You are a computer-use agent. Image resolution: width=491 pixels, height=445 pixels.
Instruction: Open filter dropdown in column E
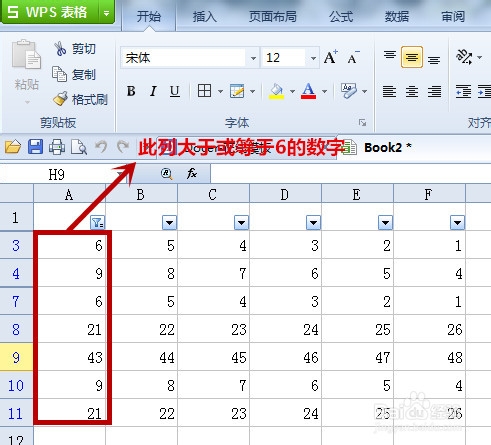[x=385, y=222]
